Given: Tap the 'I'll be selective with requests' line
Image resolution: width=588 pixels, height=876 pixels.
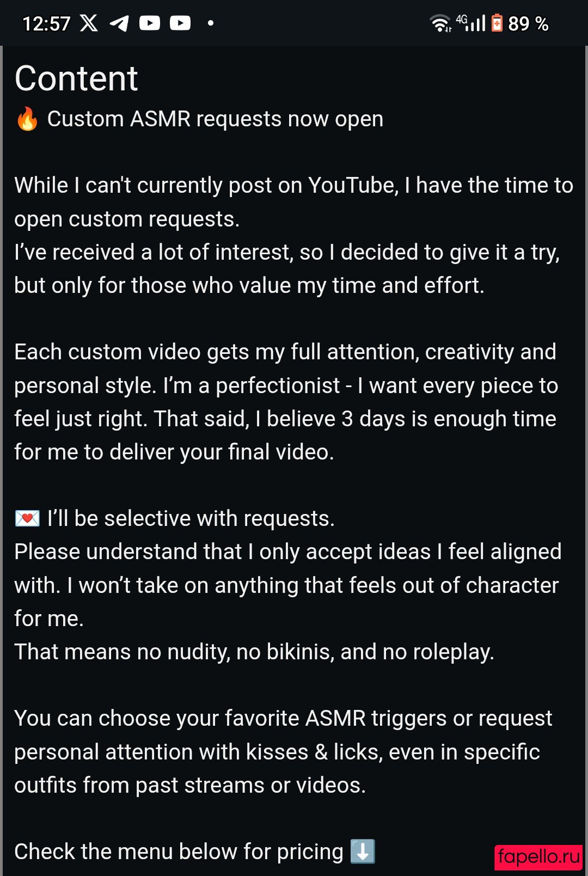Looking at the screenshot, I should (191, 518).
